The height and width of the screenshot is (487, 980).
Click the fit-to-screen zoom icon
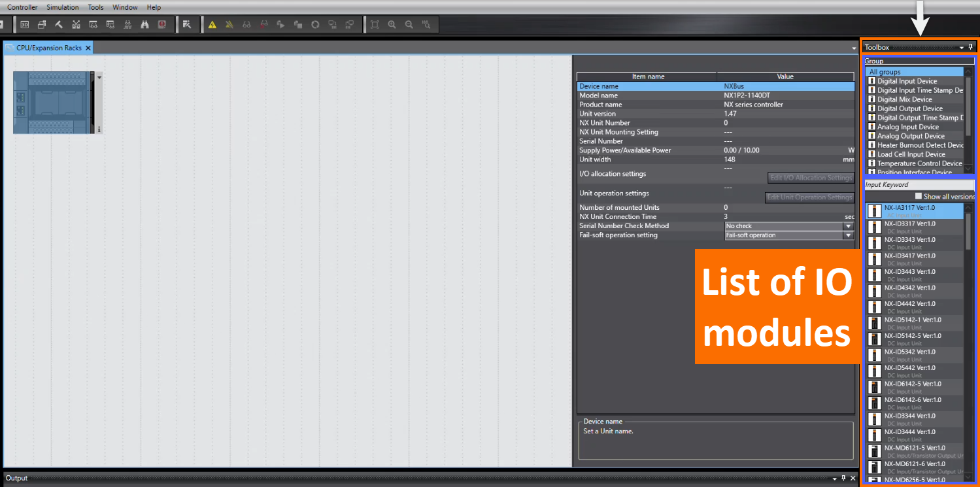click(x=375, y=25)
